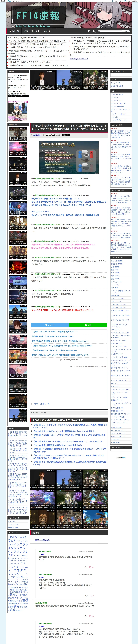This screenshot has height=644, width=138.
Task: Expand [+] next to クラフター (466)
Action: 124,308
